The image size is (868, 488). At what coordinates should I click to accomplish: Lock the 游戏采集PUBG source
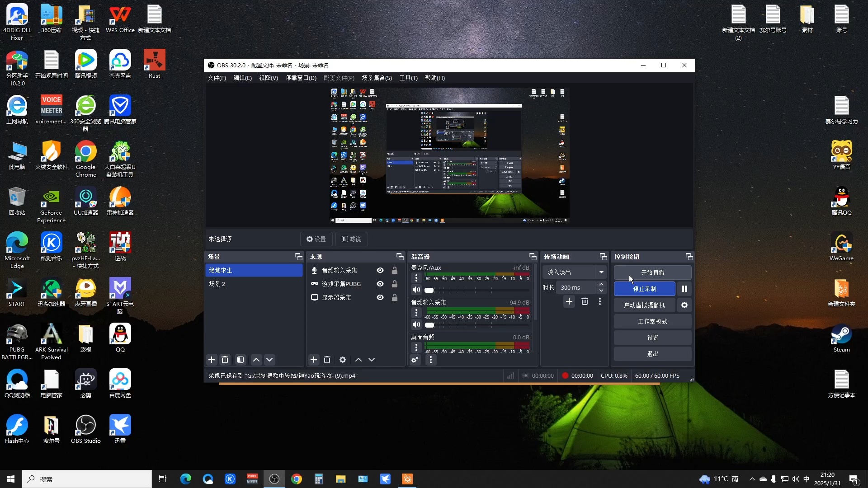tap(395, 284)
